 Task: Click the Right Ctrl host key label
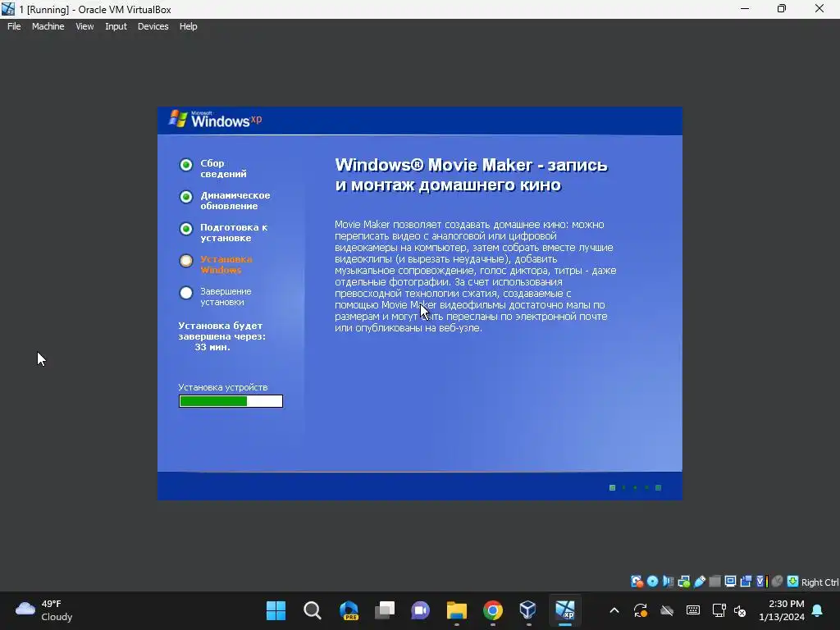coord(819,582)
